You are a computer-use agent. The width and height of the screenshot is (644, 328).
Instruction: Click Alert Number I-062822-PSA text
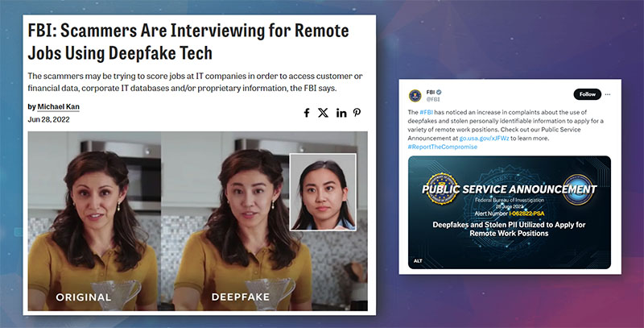point(510,214)
